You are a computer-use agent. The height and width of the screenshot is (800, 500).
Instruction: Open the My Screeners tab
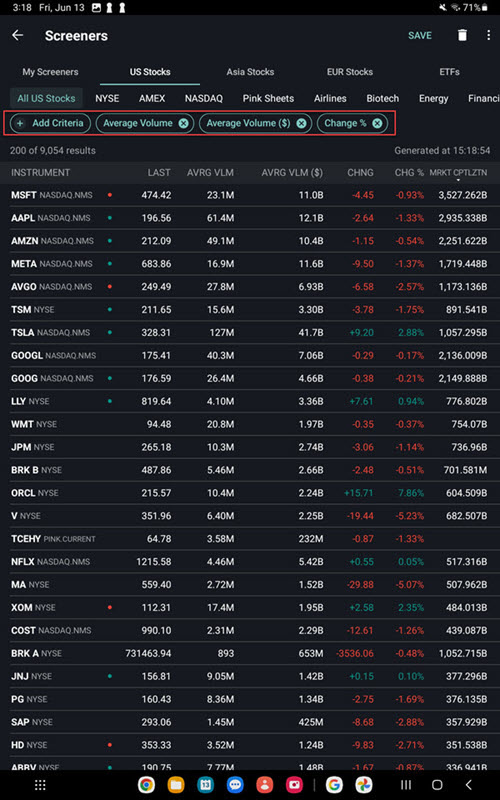[50, 72]
